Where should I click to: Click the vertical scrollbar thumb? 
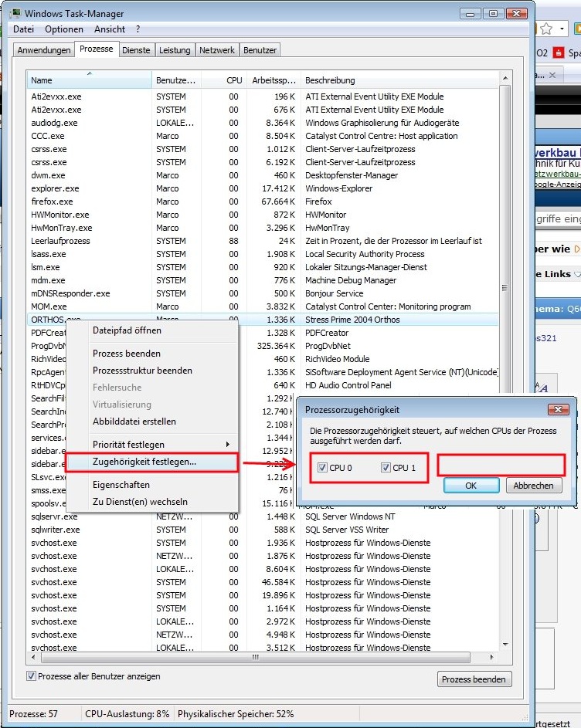click(x=505, y=288)
